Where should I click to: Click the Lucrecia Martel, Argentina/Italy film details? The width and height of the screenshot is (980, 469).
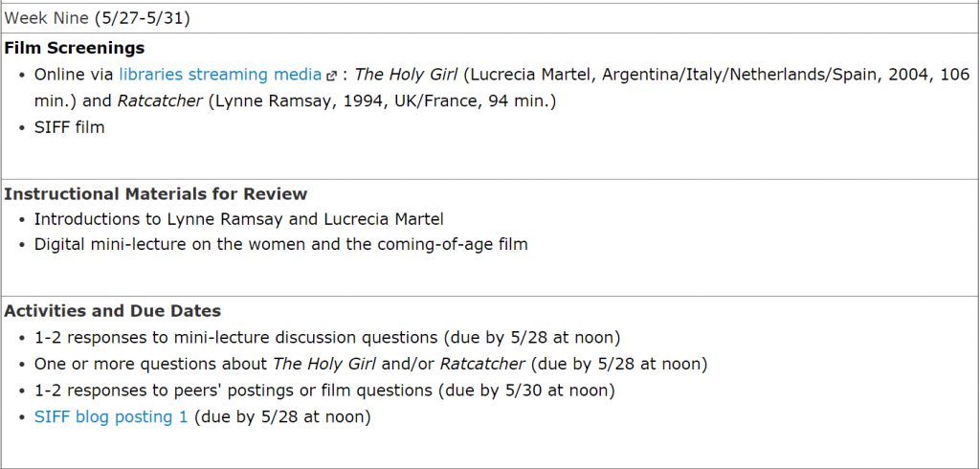coord(670,74)
